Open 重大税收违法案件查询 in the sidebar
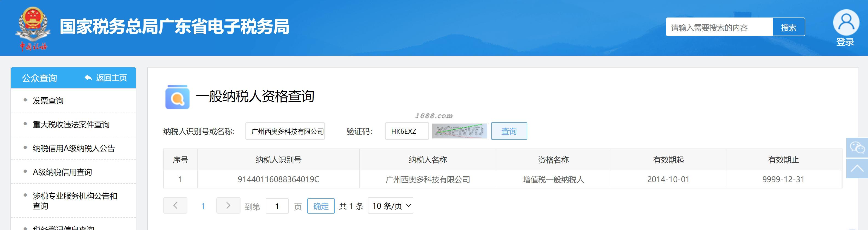This screenshot has width=868, height=230. (71, 124)
